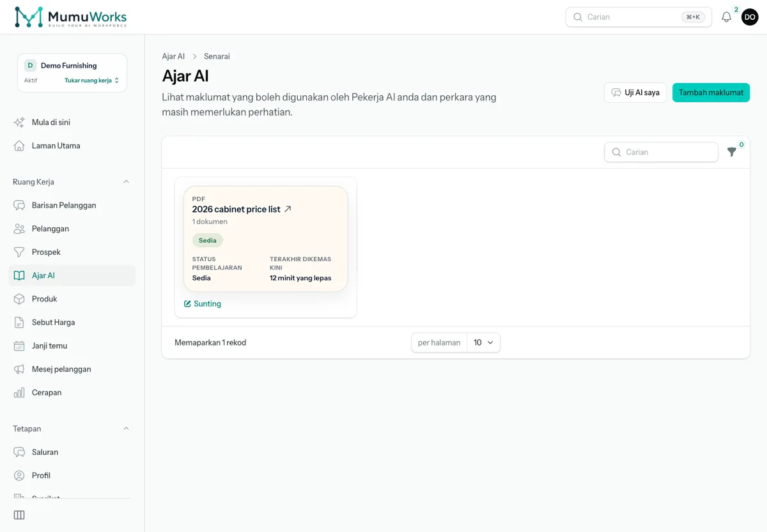The width and height of the screenshot is (767, 532).
Task: Click the top global Carian search field
Action: [639, 17]
